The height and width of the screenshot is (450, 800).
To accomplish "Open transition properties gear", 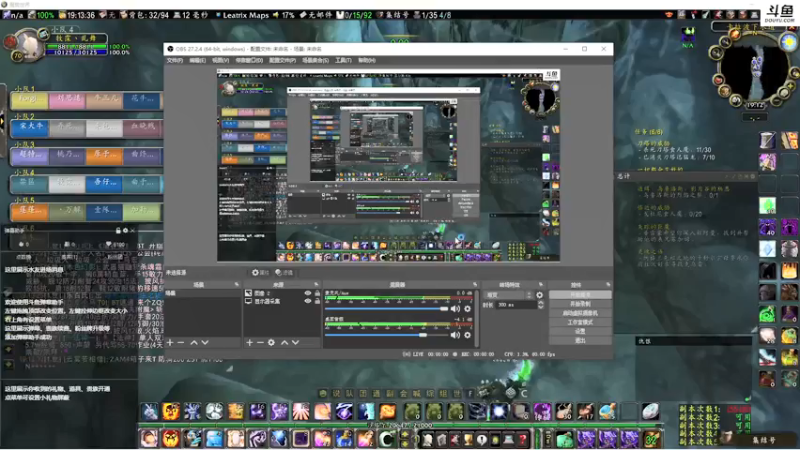I will coord(540,295).
